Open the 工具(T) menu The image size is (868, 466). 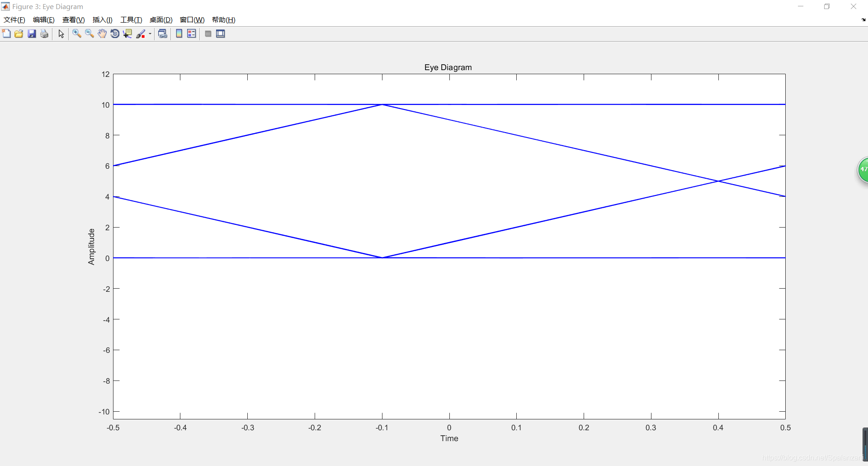click(x=131, y=20)
